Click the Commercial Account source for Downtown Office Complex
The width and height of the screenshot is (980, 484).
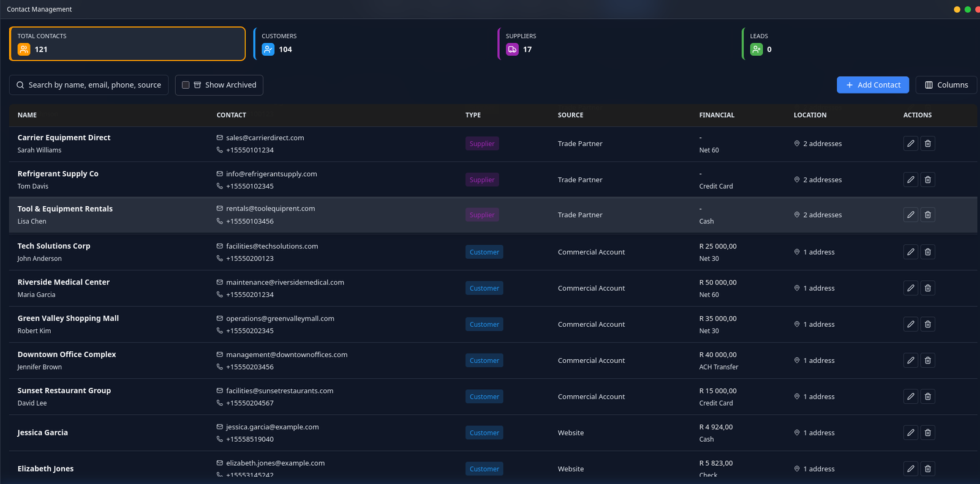[x=591, y=360]
